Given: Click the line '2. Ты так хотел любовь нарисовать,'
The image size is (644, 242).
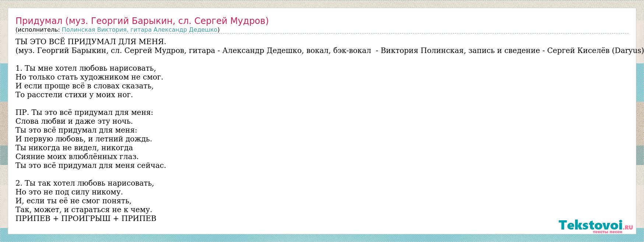Looking at the screenshot, I should (85, 183).
